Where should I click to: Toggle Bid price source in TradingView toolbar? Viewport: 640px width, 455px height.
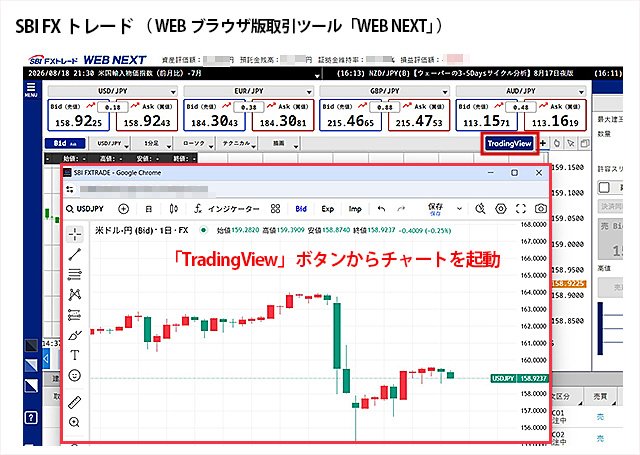301,209
